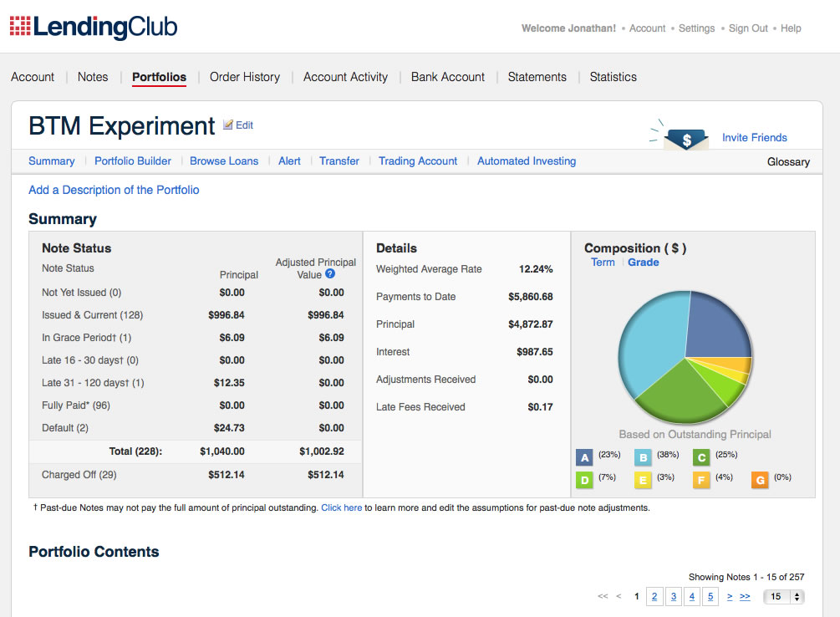The width and height of the screenshot is (840, 617).
Task: Switch composition chart to Grade view
Action: (x=643, y=263)
